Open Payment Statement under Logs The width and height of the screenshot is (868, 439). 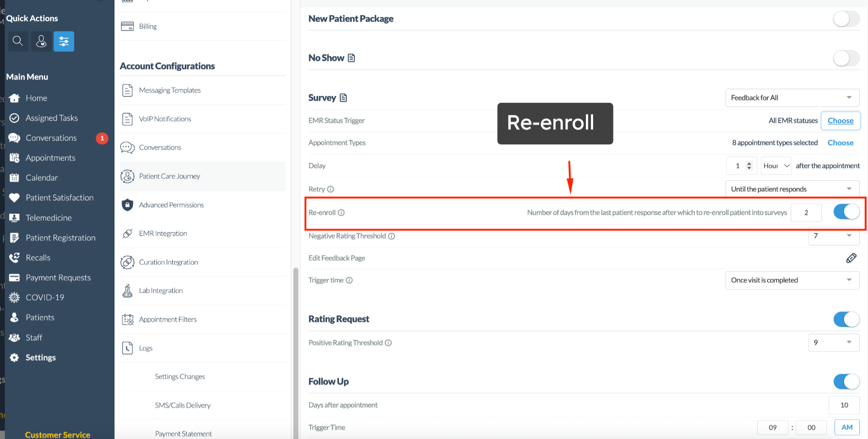tap(183, 434)
